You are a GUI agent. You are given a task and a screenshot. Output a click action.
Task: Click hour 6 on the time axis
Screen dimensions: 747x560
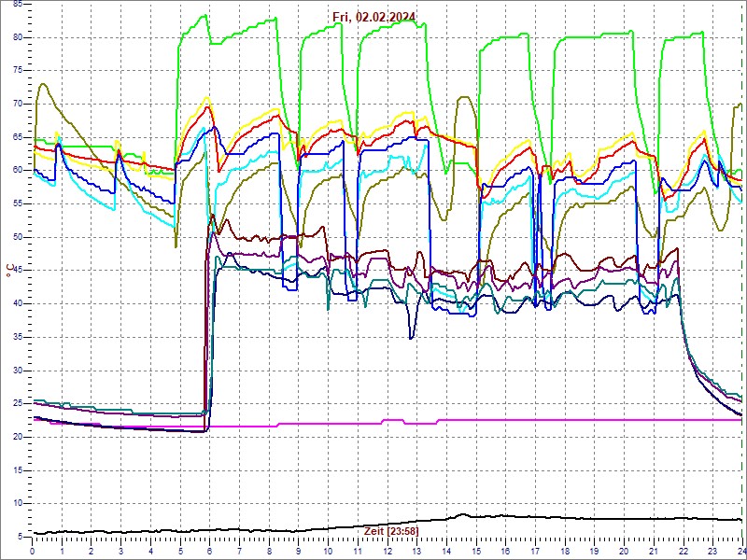[209, 550]
